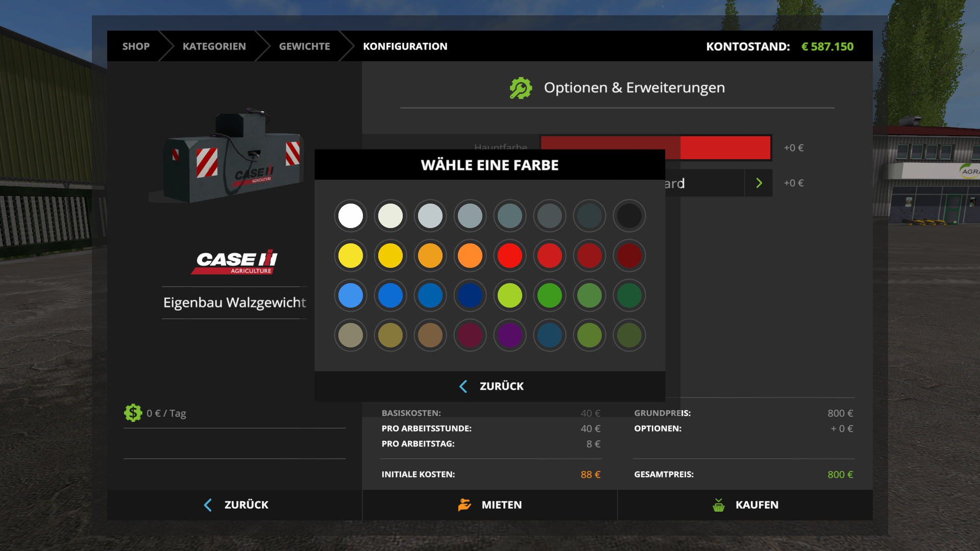Screen dimensions: 980x551
Task: Click the green arrow next to design option
Action: (x=759, y=183)
